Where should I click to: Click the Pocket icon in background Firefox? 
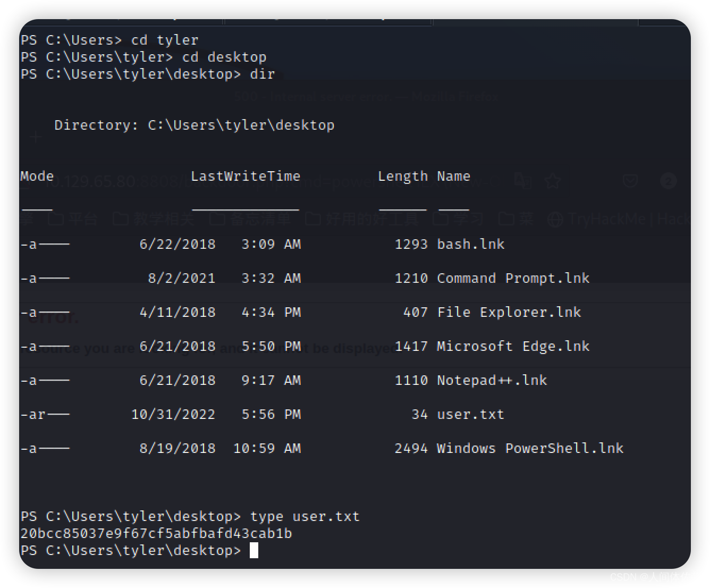point(630,181)
